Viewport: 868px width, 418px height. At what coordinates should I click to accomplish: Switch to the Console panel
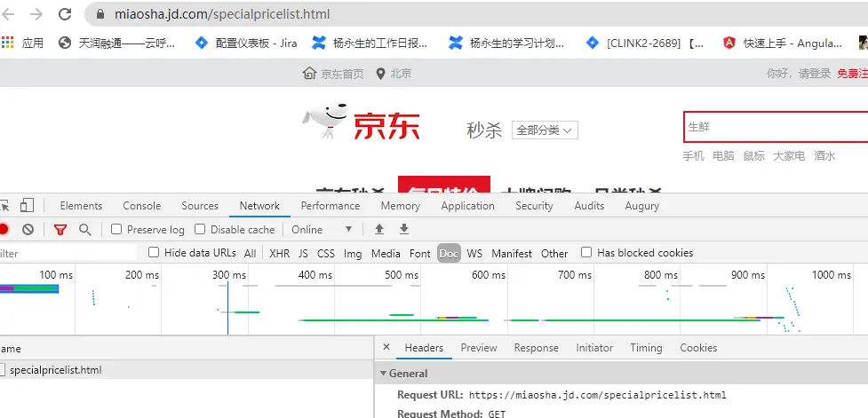click(142, 206)
